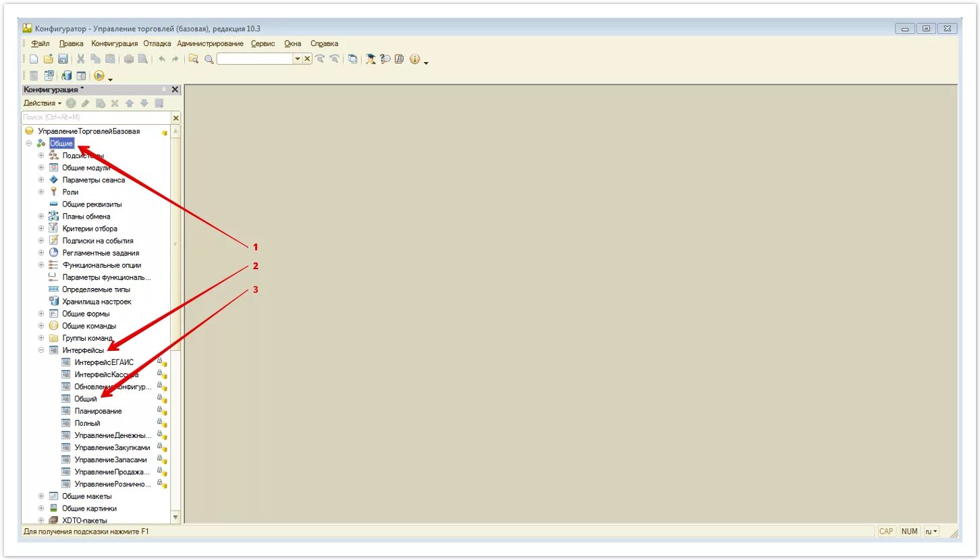The image size is (980, 560).
Task: Click the About info icon
Action: (x=414, y=59)
